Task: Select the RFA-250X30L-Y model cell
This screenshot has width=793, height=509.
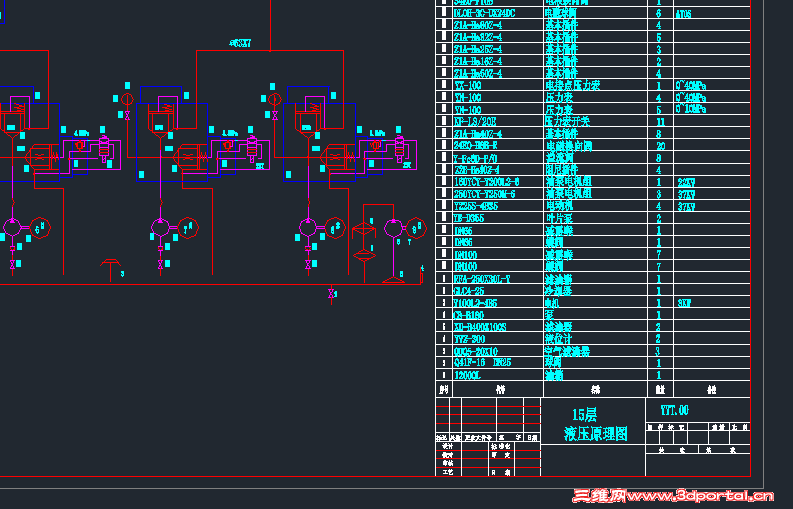Action: pos(482,279)
